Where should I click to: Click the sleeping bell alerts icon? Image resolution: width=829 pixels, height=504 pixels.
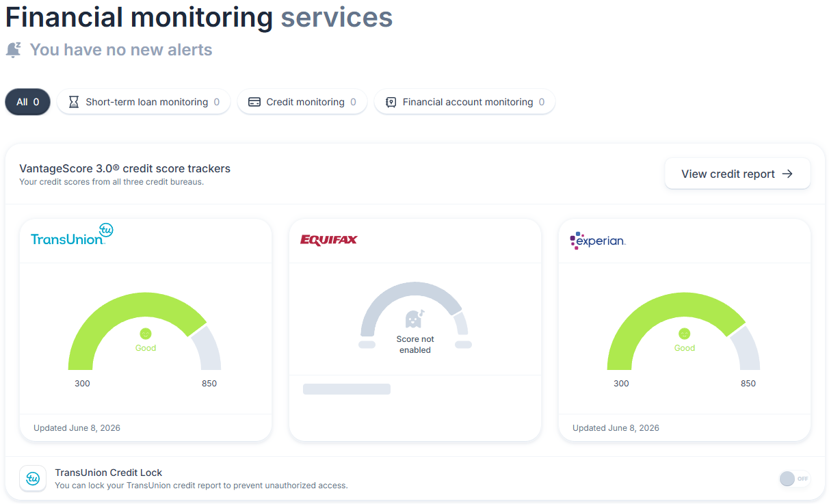(x=13, y=49)
